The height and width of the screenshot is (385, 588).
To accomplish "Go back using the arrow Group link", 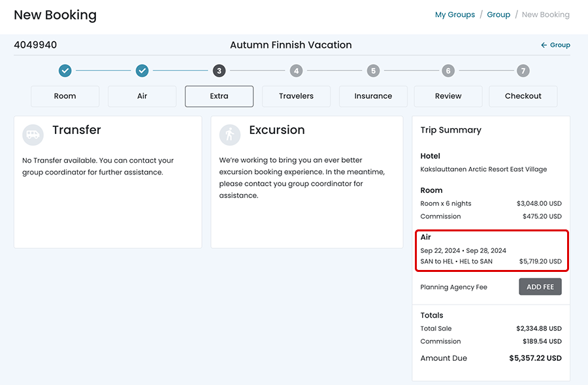I will click(x=555, y=45).
